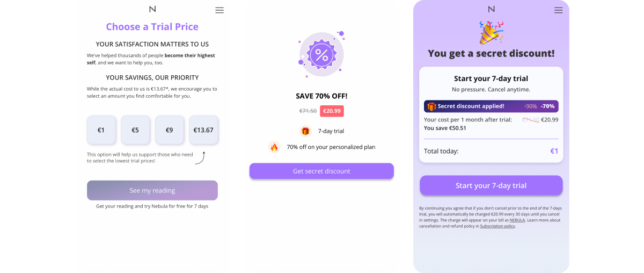Open the hamburger menu on secret discount screen

558,10
